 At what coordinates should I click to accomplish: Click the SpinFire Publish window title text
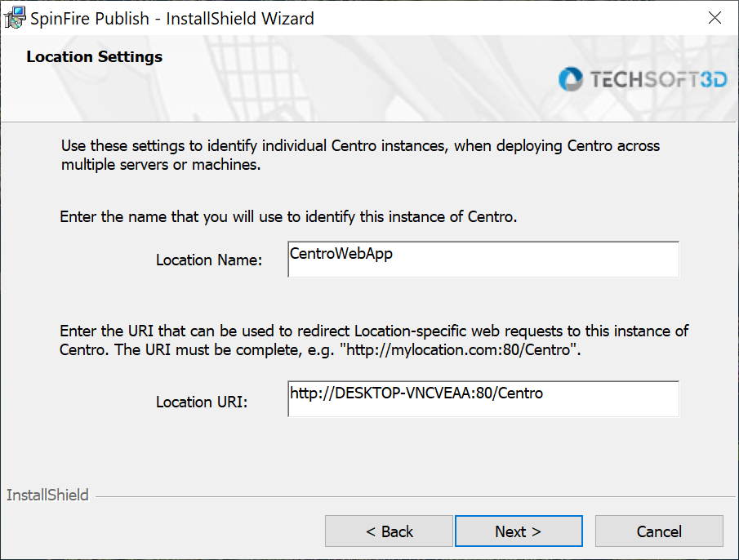point(171,18)
